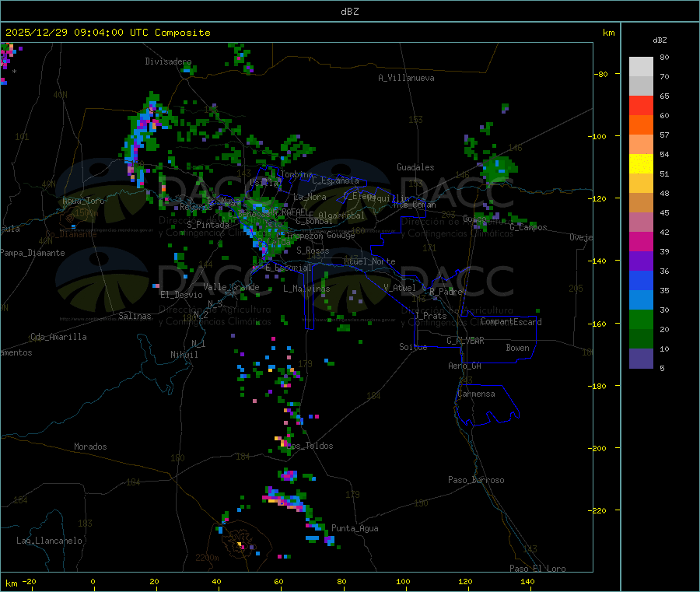700x592 pixels.
Task: Click the C_Española map label
Action: tap(335, 180)
